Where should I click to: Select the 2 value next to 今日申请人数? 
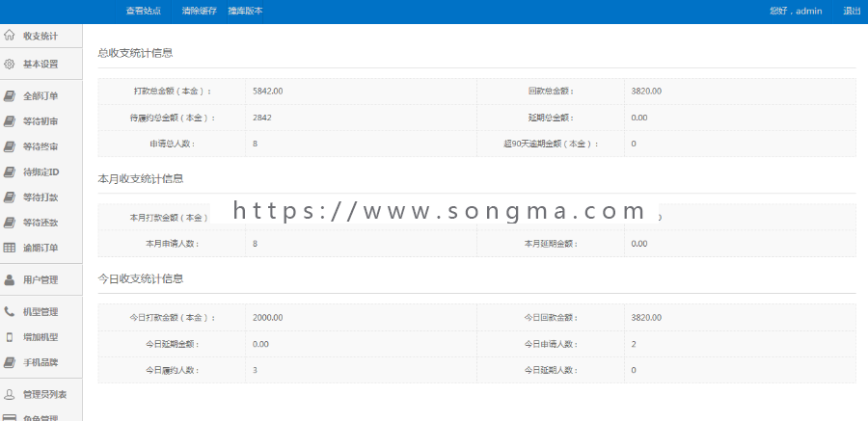[634, 344]
